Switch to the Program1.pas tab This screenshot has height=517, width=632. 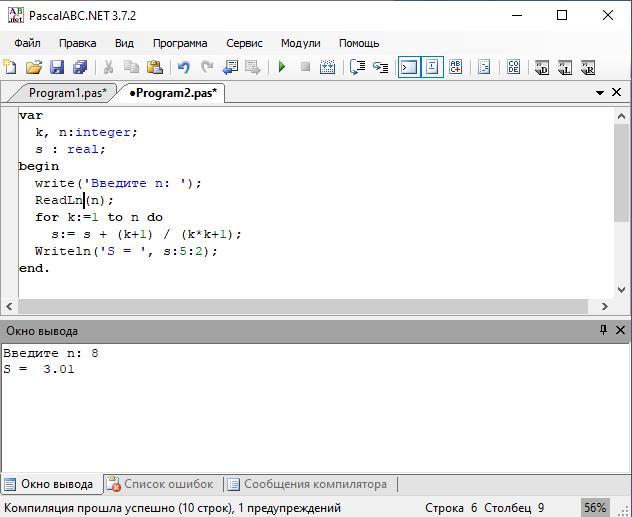67,93
